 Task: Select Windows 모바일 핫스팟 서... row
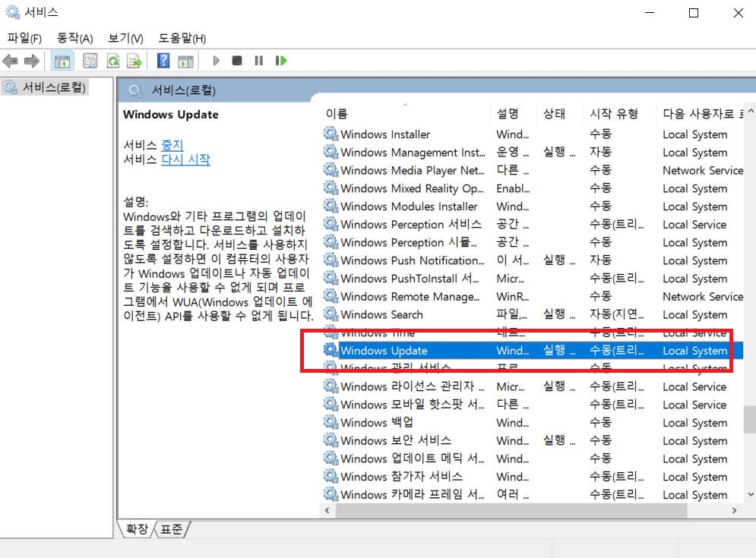click(x=533, y=405)
